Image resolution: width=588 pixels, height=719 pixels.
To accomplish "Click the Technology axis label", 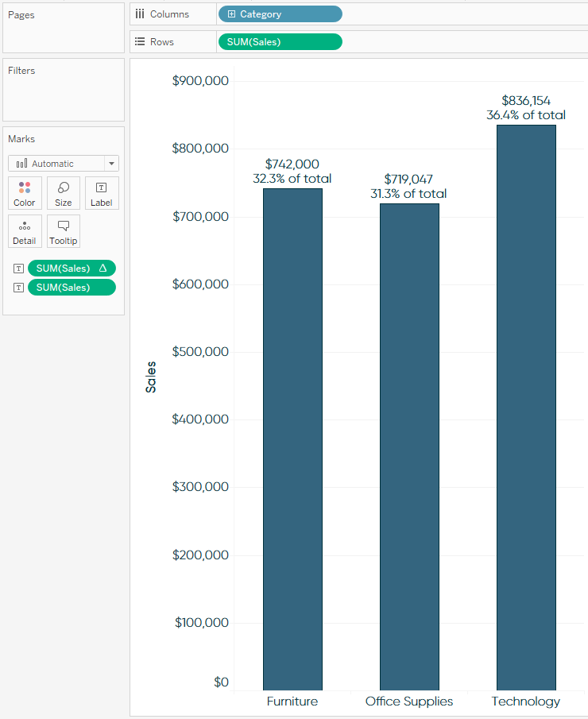I will tap(526, 702).
